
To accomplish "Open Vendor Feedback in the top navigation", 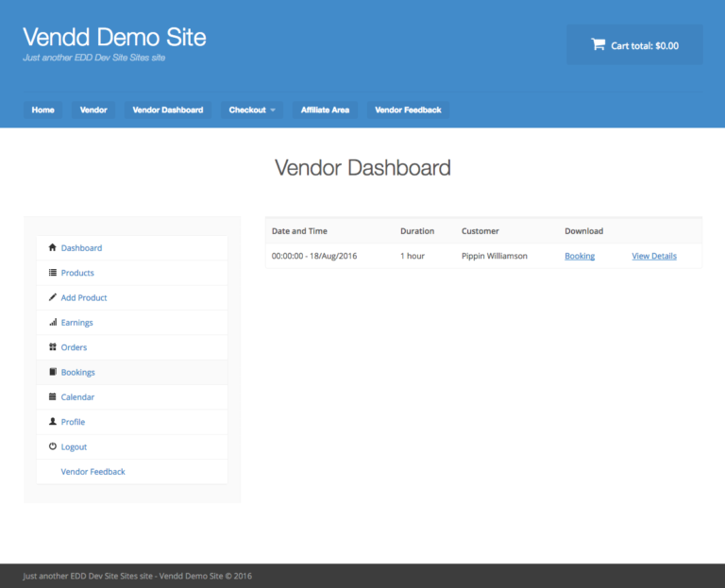I will pyautogui.click(x=408, y=110).
